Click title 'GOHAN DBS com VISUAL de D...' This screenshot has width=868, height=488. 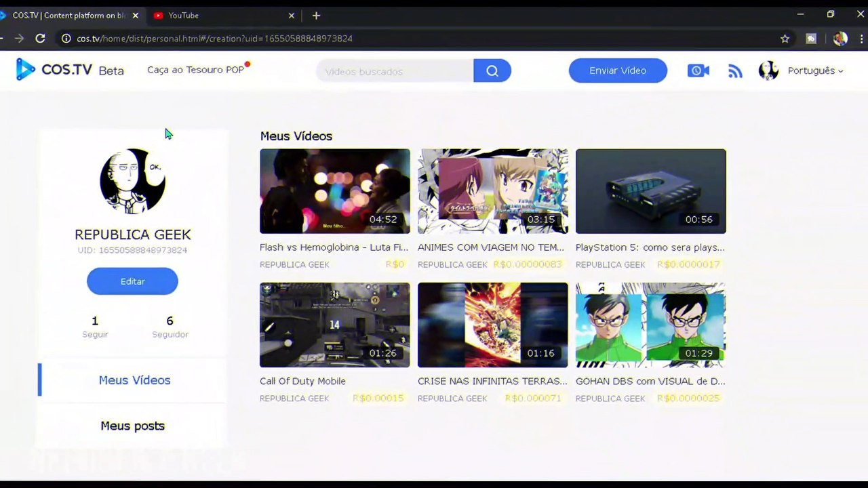[x=650, y=381]
